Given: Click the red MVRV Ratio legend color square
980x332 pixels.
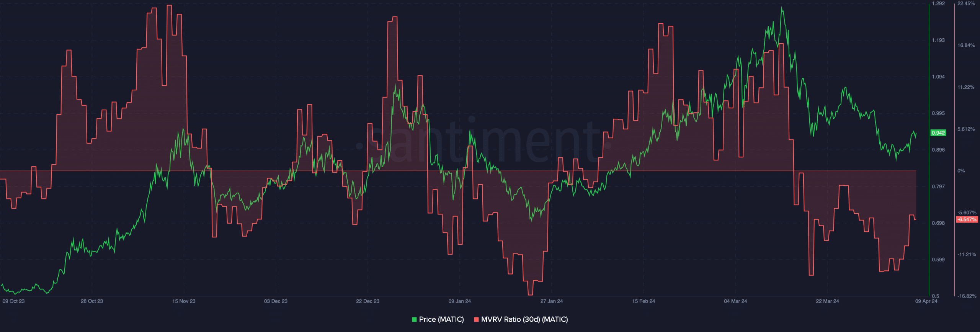Looking at the screenshot, I should click(476, 319).
